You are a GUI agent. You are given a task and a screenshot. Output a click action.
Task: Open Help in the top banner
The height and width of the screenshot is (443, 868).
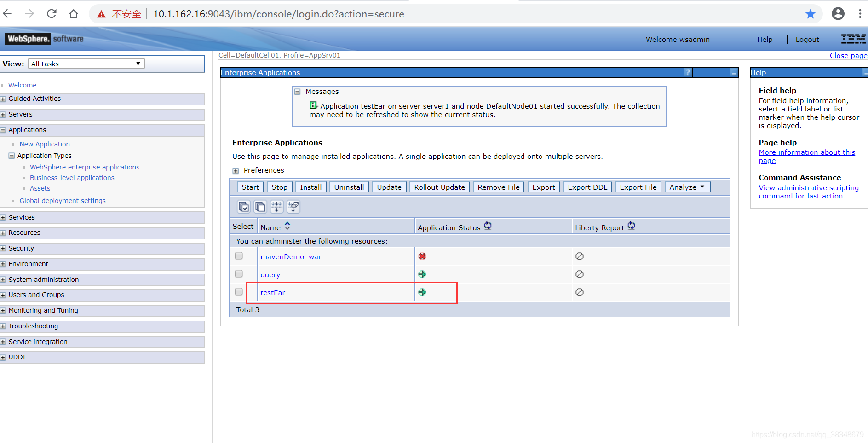(765, 40)
